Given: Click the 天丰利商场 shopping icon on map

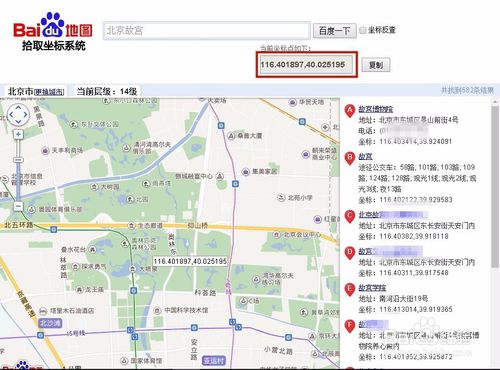Looking at the screenshot, I should click(x=45, y=151).
